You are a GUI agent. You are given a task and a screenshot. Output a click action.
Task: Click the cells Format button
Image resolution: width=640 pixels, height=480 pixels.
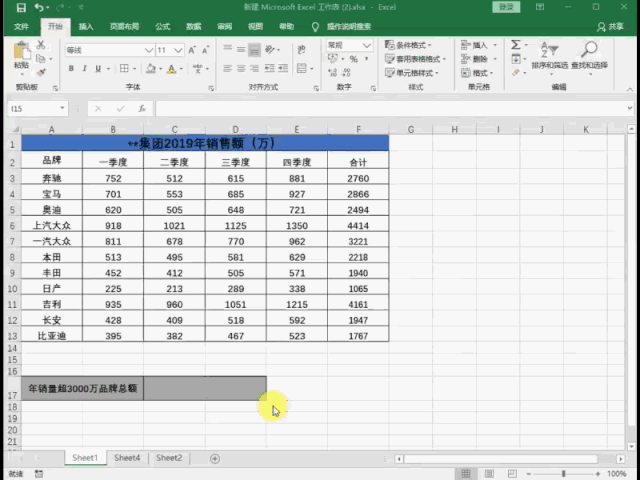point(477,73)
